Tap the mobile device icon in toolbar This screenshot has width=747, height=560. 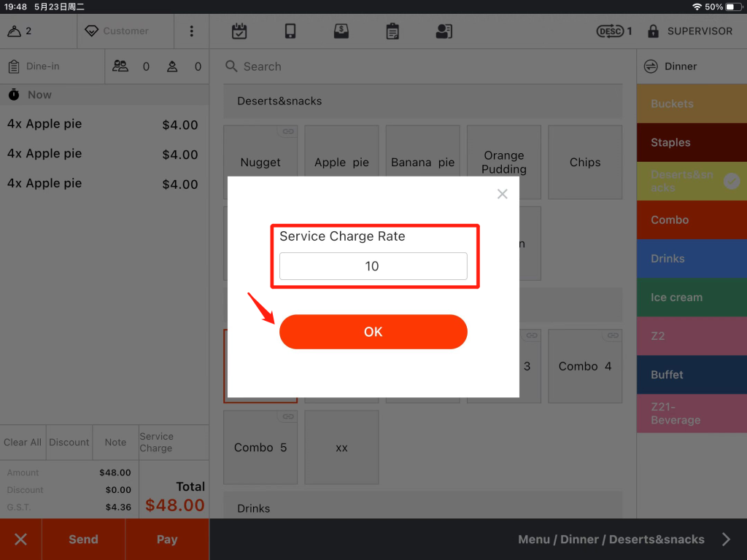(x=290, y=31)
